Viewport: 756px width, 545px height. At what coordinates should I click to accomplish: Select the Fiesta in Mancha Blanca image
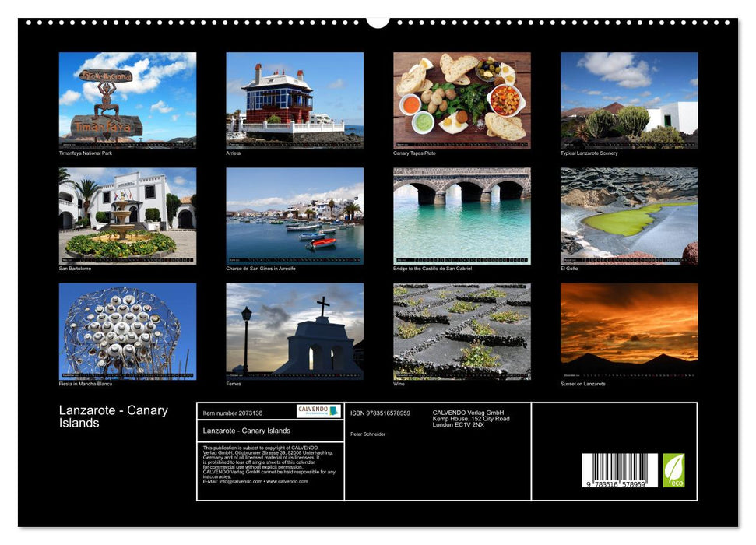pyautogui.click(x=126, y=329)
